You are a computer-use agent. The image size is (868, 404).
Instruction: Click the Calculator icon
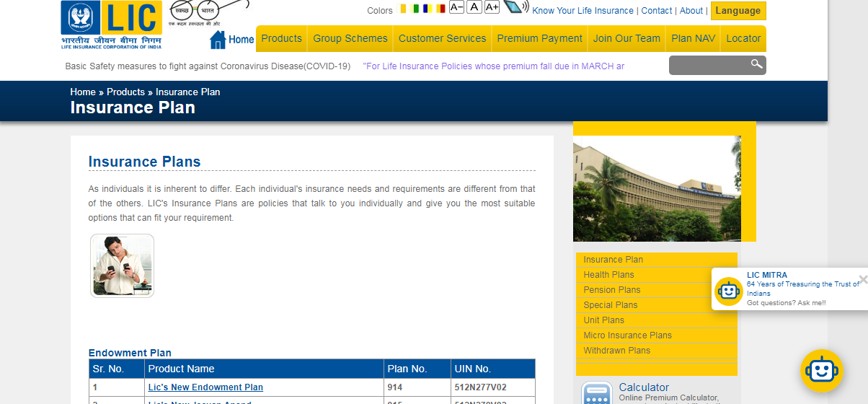597,393
